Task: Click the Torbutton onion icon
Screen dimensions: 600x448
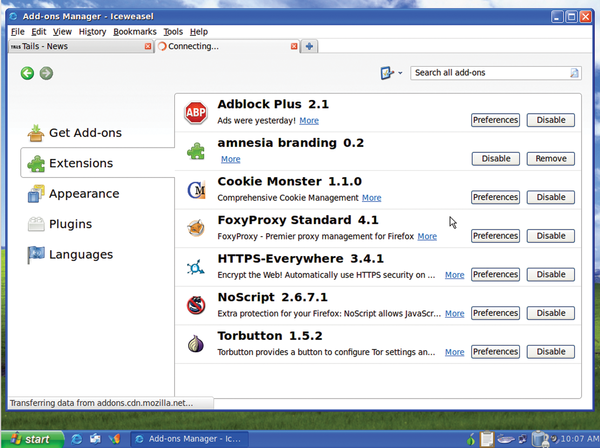Action: tap(196, 344)
